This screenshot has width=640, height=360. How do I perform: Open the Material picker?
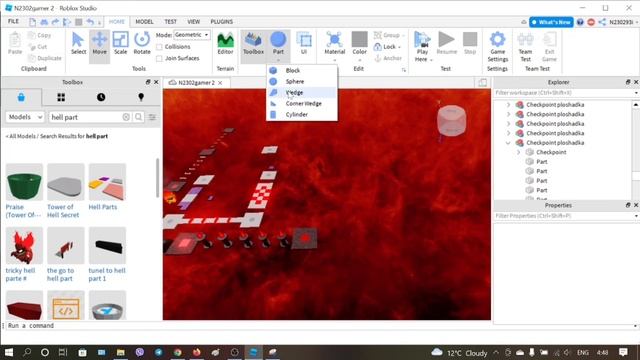334,43
